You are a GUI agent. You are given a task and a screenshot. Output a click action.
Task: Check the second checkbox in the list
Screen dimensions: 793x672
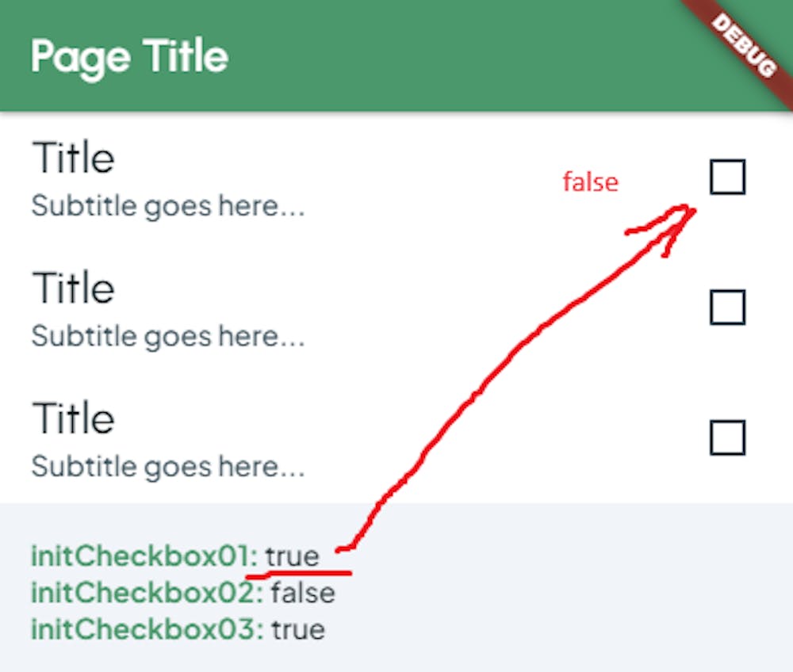tap(728, 308)
